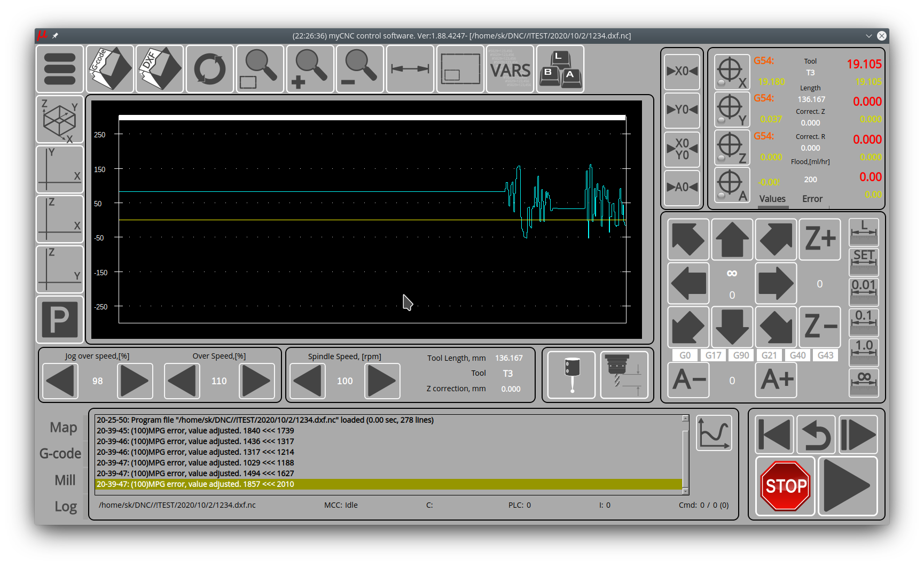This screenshot has width=924, height=566.
Task: Expand the title bar dropdown chevron
Action: pos(868,36)
